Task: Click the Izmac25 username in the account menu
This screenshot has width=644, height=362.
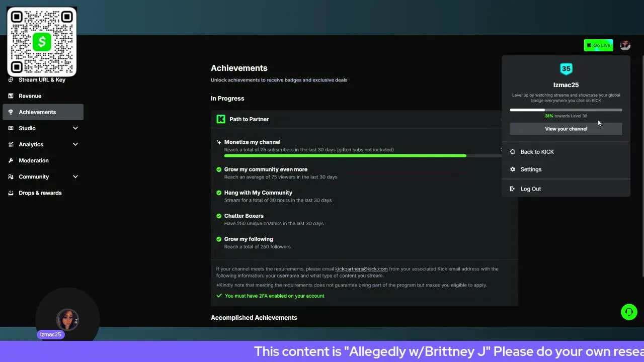Action: tap(566, 85)
